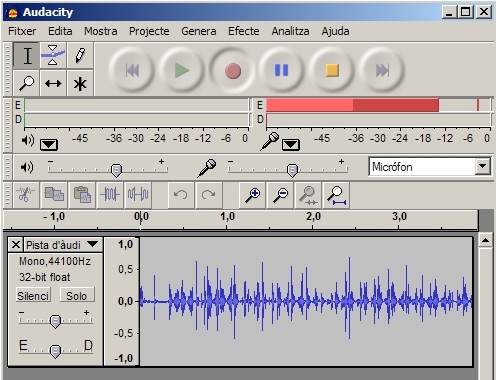Start recording with the red Record button
The height and width of the screenshot is (380, 496).
click(232, 70)
